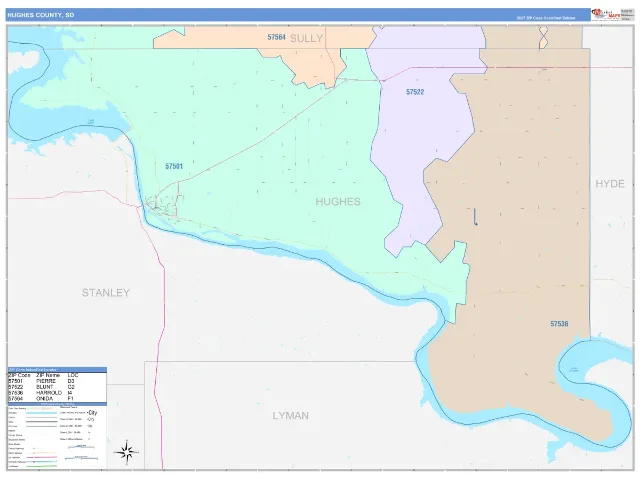Click the Market Maps logo
The image size is (640, 480).
tap(606, 15)
